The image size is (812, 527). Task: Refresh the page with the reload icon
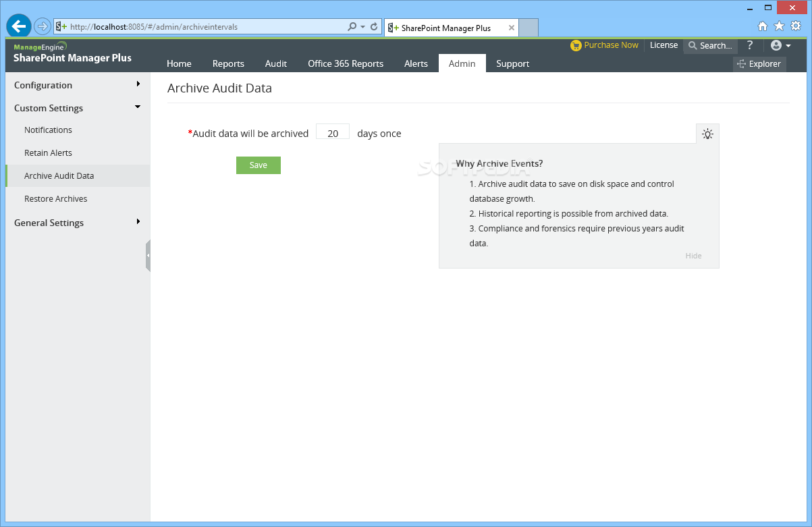tap(374, 27)
